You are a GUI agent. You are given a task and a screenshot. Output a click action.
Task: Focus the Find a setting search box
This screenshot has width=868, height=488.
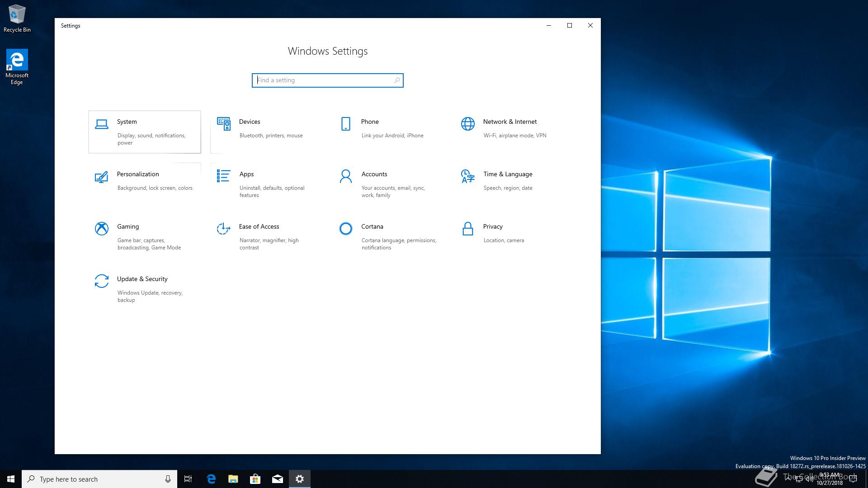[328, 80]
